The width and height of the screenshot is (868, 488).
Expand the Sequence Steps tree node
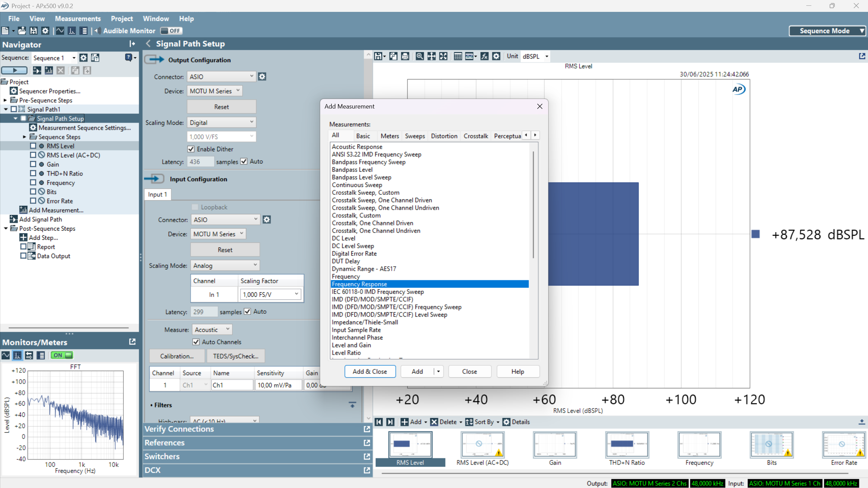coord(24,137)
